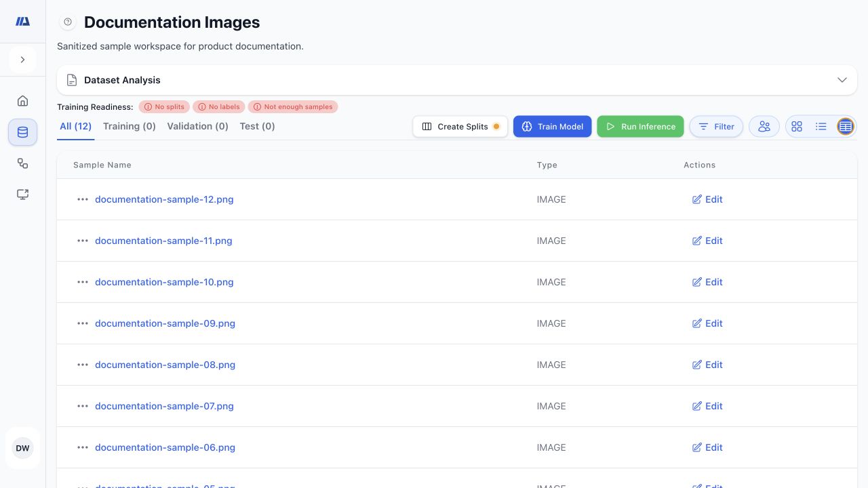Open documentation-sample-07.png
Viewport: 868px width, 488px height.
164,406
